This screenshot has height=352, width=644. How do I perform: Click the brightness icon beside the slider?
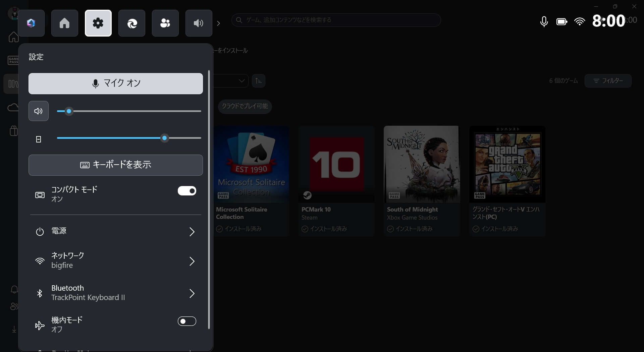[x=39, y=139]
